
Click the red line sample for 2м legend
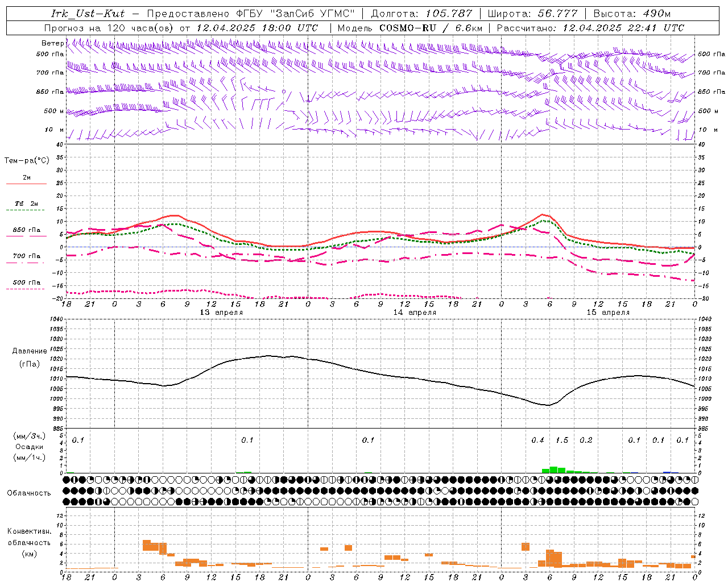click(26, 184)
